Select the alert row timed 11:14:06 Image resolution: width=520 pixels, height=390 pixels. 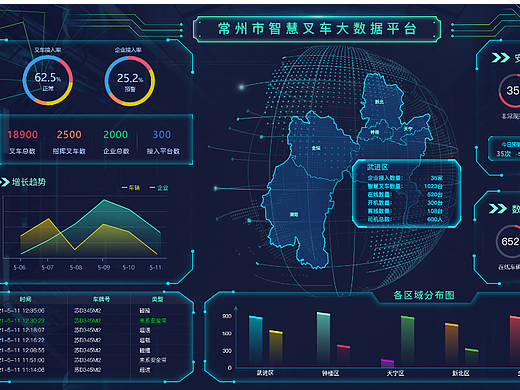[x=96, y=370]
